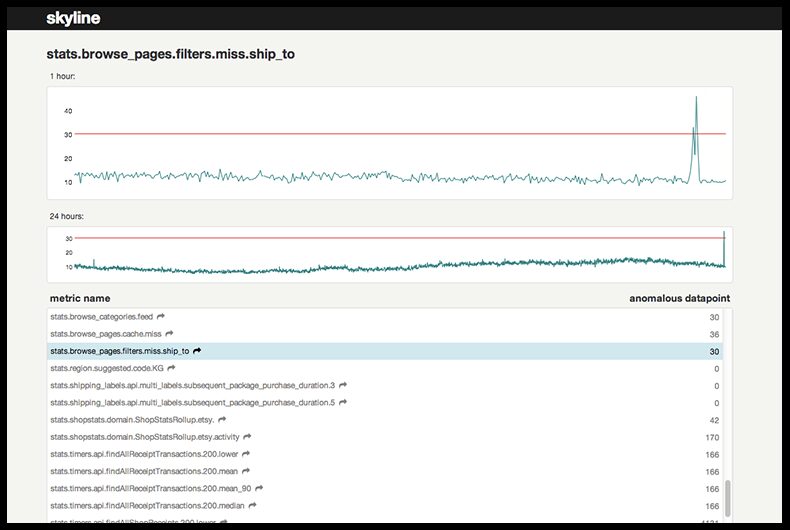
Task: Select metric subsequent_package_purchase_duration.3
Action: tap(192, 385)
